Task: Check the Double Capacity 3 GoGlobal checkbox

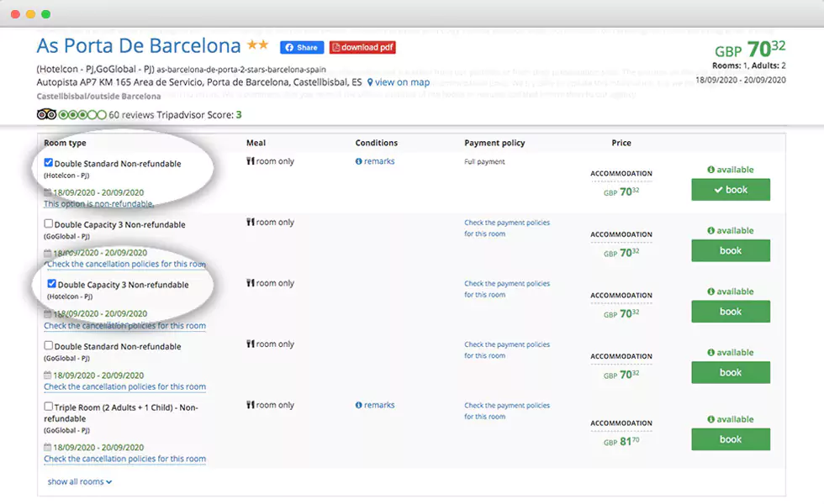Action: (49, 224)
